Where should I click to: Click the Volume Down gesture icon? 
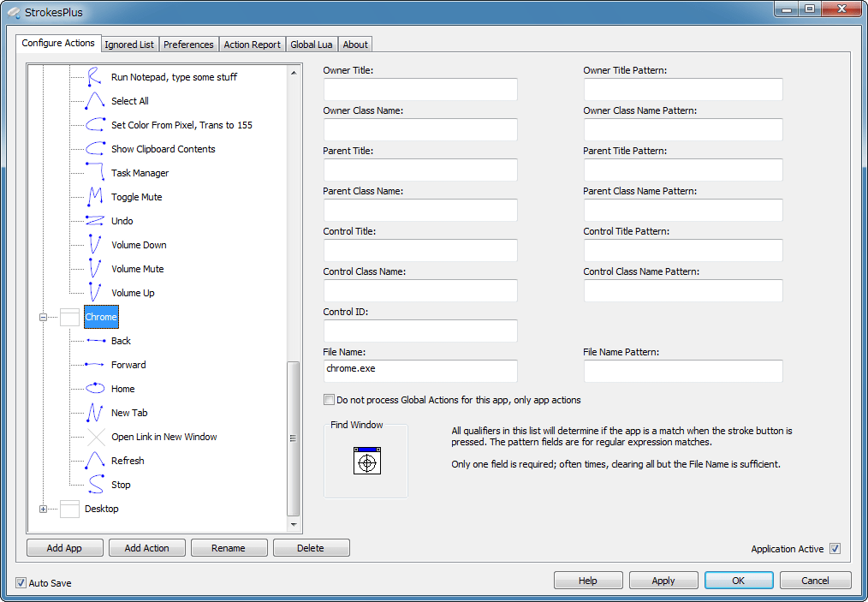point(95,245)
